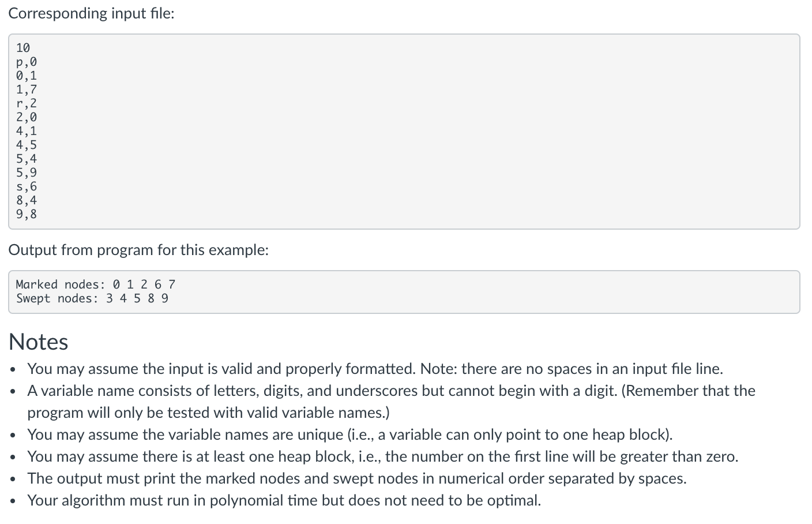812x524 pixels.
Task: Click the '10' first line of input
Action: [x=23, y=48]
